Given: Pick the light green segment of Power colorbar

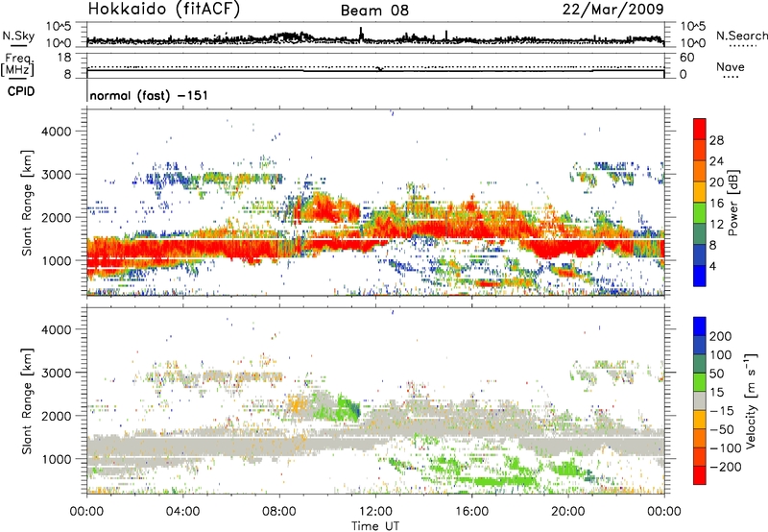Looking at the screenshot, I should pos(700,213).
